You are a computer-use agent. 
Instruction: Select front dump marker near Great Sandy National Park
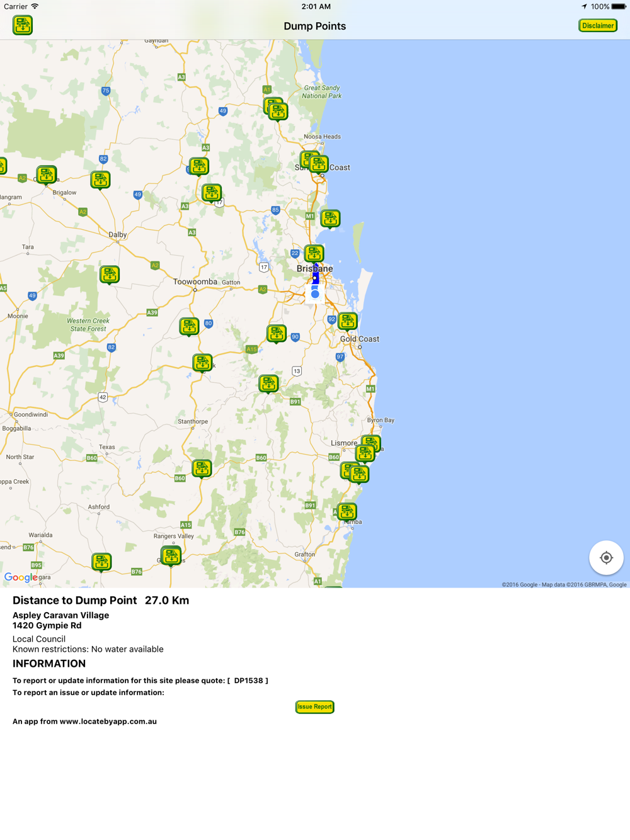coord(278,111)
